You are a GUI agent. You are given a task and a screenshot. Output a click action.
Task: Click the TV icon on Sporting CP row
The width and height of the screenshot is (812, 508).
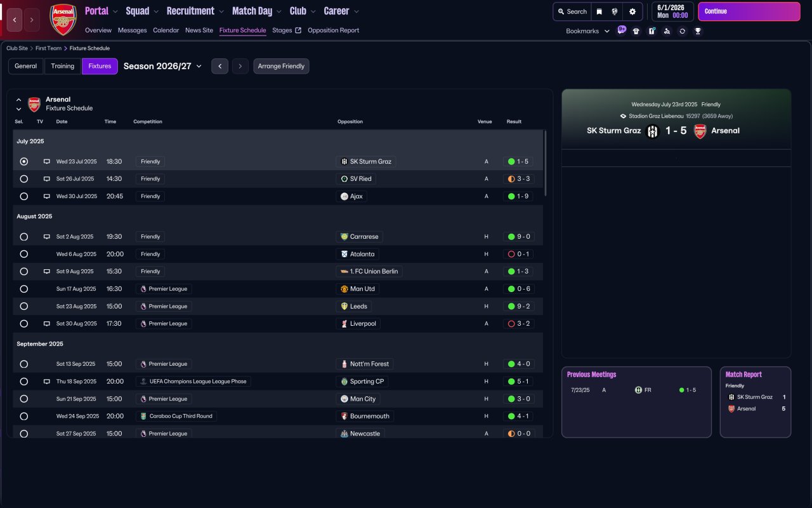pyautogui.click(x=46, y=382)
